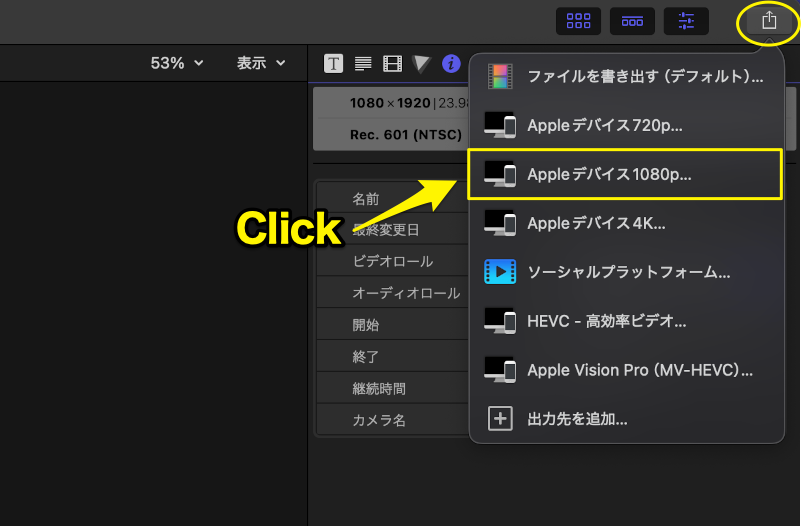Choose HEVC - 高効率ビデオ option

coord(626,321)
